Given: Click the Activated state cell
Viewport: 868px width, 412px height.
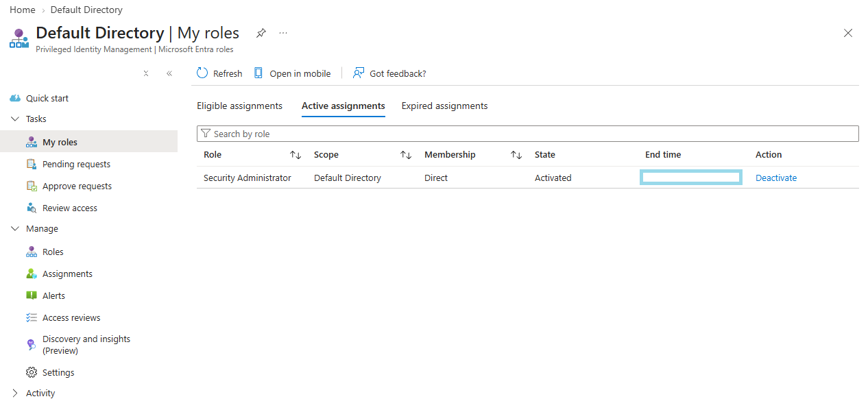Looking at the screenshot, I should click(x=553, y=178).
